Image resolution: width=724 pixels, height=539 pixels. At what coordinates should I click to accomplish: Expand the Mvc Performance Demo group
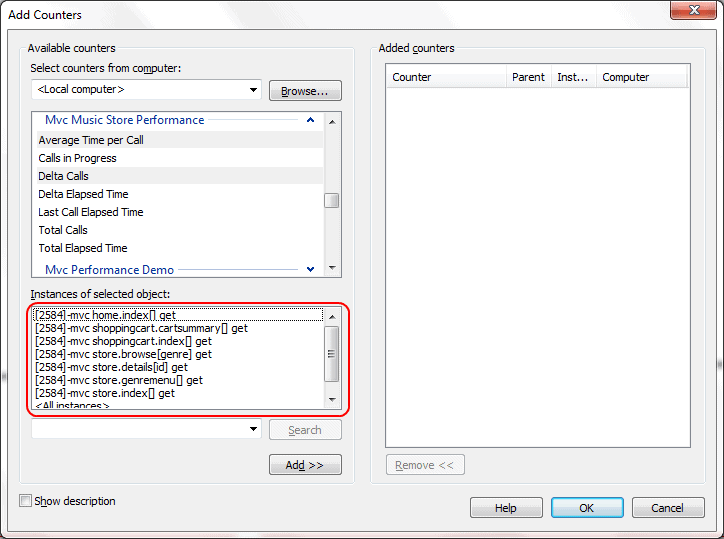pyautogui.click(x=310, y=269)
